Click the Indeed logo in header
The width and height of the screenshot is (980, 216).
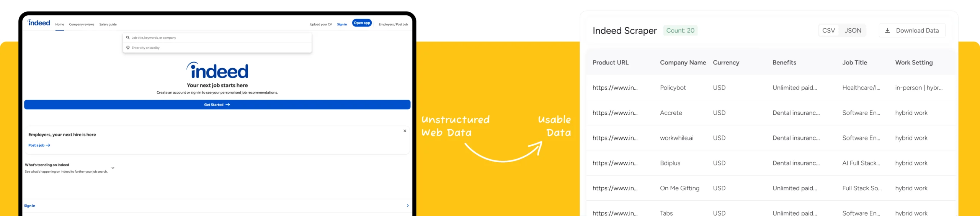(39, 23)
